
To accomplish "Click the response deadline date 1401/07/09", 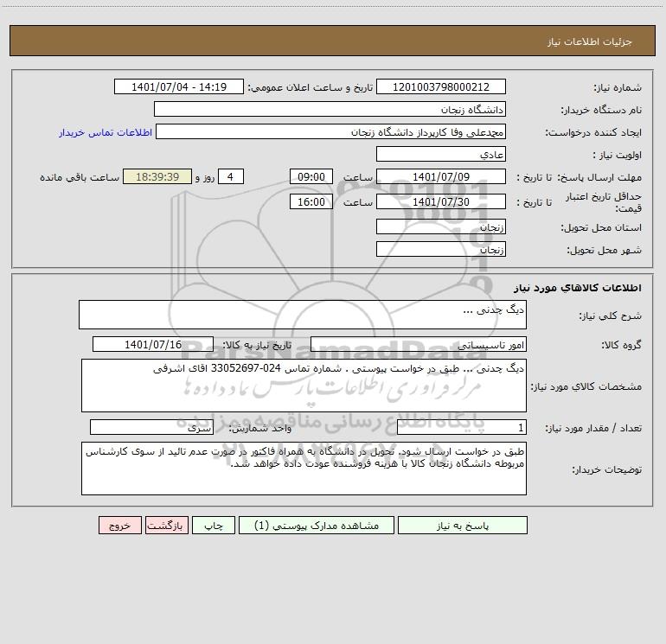I will 441,176.
